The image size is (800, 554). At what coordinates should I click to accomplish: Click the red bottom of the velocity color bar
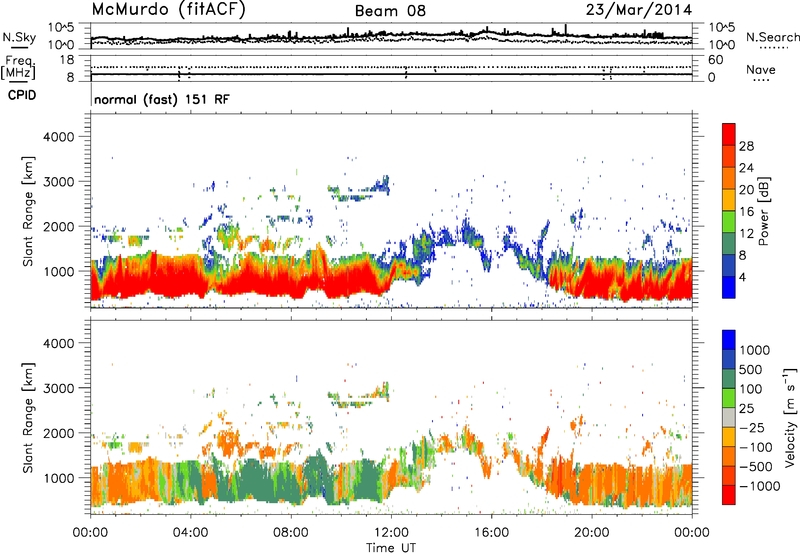pos(729,494)
